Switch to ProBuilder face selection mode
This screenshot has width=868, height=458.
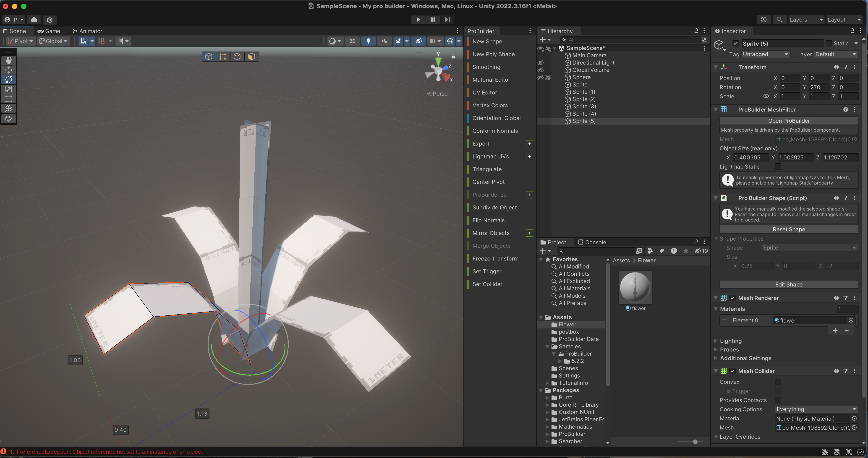pyautogui.click(x=251, y=57)
